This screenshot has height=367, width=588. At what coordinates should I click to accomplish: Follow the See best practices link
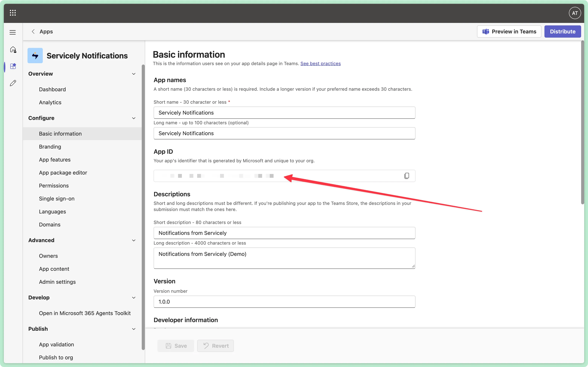coord(321,64)
